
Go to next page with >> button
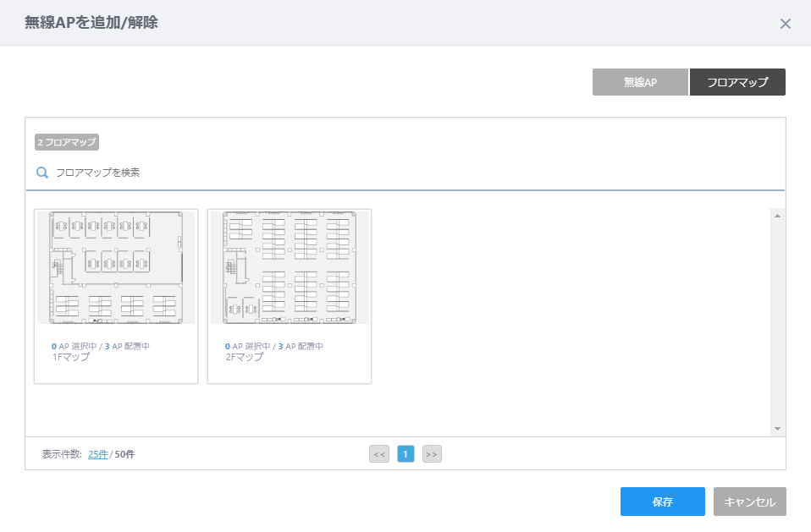[432, 454]
